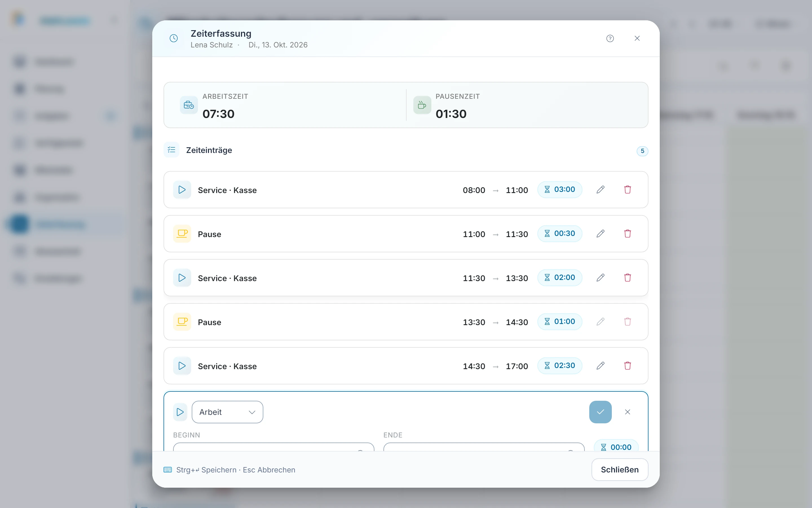
Task: Close the Zeiterfassung dialog with the X
Action: (637, 38)
